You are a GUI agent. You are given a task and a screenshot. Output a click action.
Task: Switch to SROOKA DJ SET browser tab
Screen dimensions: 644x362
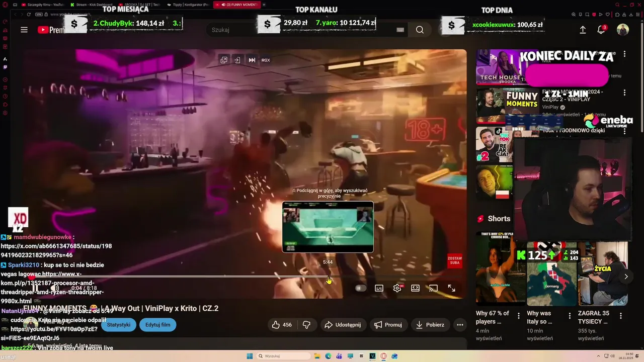click(x=139, y=5)
